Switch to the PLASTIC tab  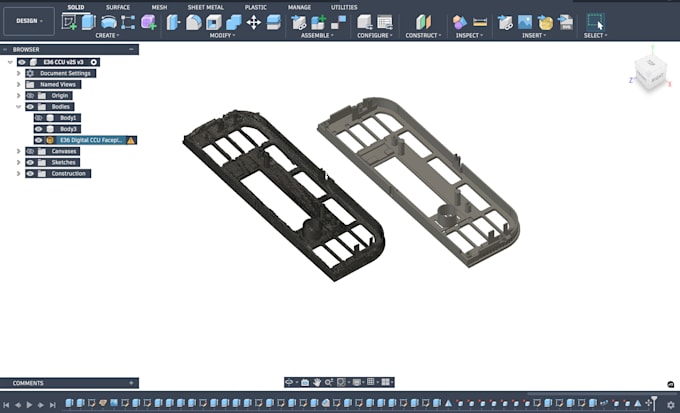point(256,7)
